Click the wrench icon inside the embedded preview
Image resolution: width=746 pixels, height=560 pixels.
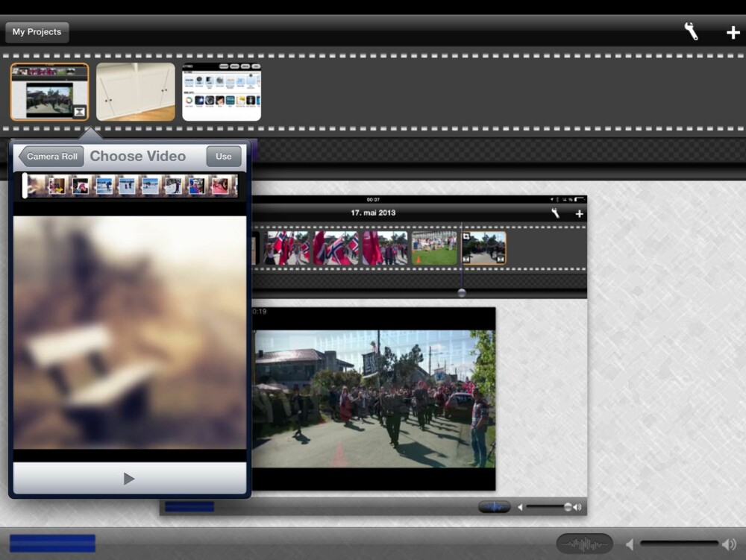coord(555,213)
